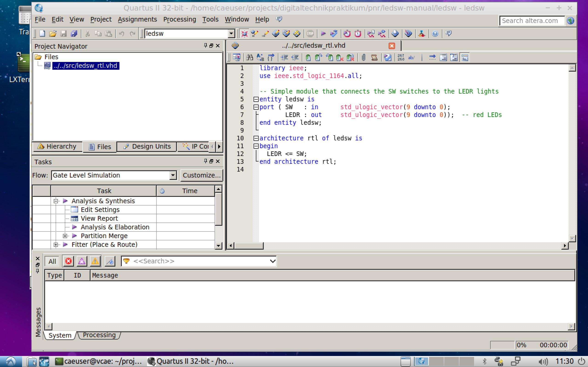Screen dimensions: 588x367
Task: Toggle warning filter in Messages panel
Action: pyautogui.click(x=95, y=261)
